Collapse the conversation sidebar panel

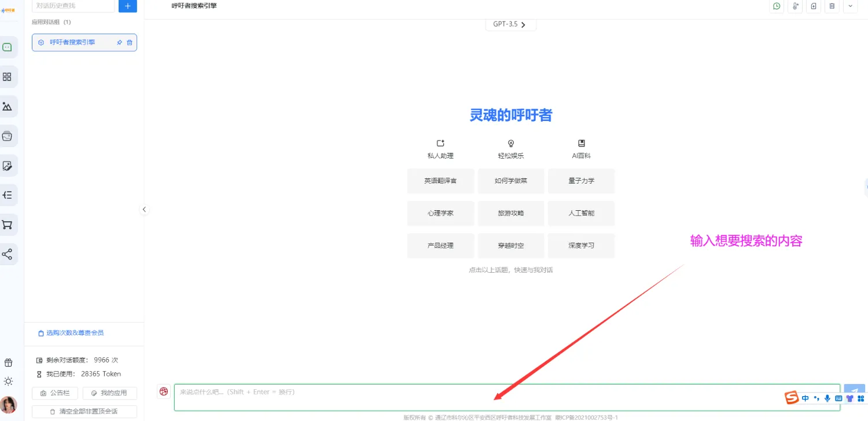pos(144,210)
